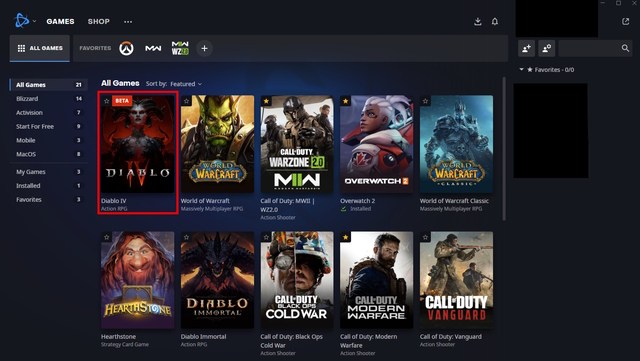Open My Games filter
This screenshot has height=361, width=640.
[x=48, y=172]
